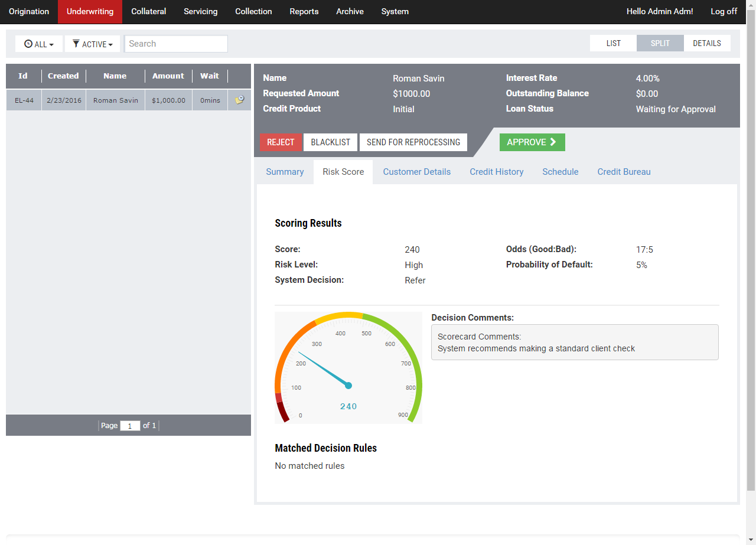The height and width of the screenshot is (545, 756).
Task: Select the Risk Score tab
Action: (x=343, y=172)
